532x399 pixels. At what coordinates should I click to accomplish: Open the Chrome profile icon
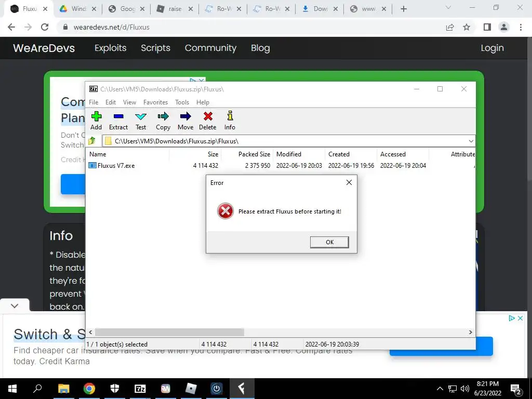(x=504, y=27)
